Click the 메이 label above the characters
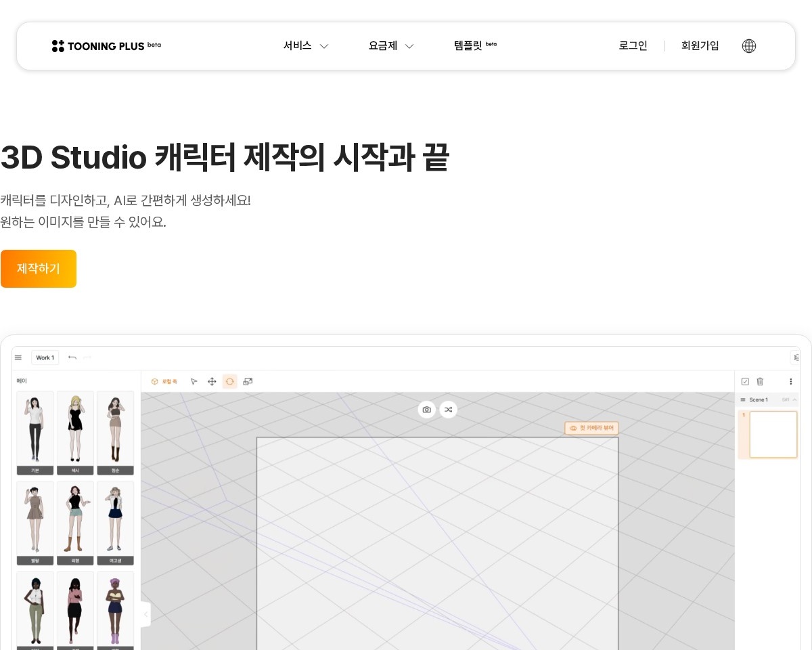Viewport: 812px width, 650px height. (x=22, y=381)
